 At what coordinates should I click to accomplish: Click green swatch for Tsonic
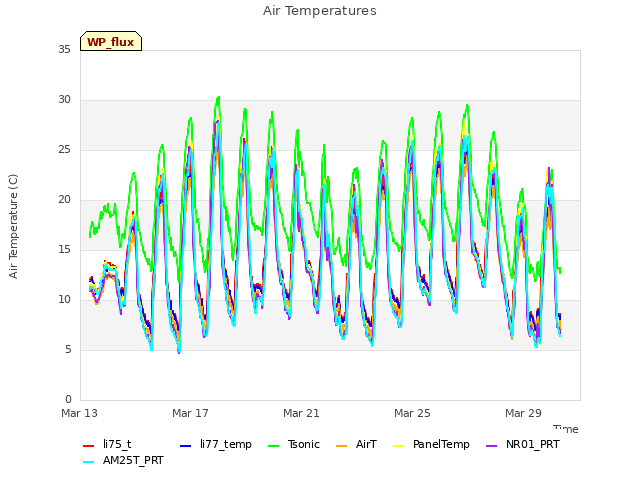(x=273, y=446)
